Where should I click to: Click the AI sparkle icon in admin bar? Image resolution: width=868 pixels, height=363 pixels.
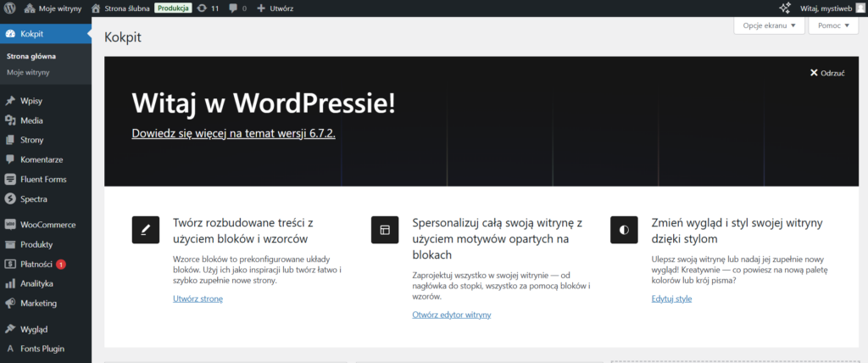784,8
